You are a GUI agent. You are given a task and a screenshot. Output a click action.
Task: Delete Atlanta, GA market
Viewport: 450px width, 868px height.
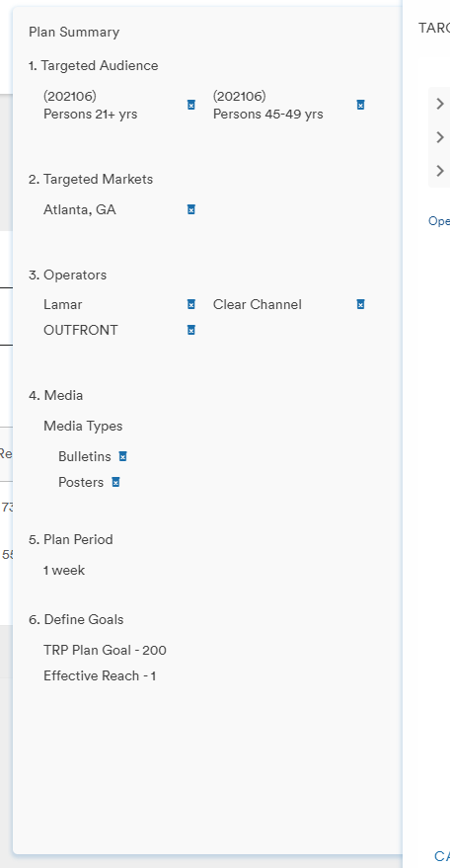click(x=191, y=209)
